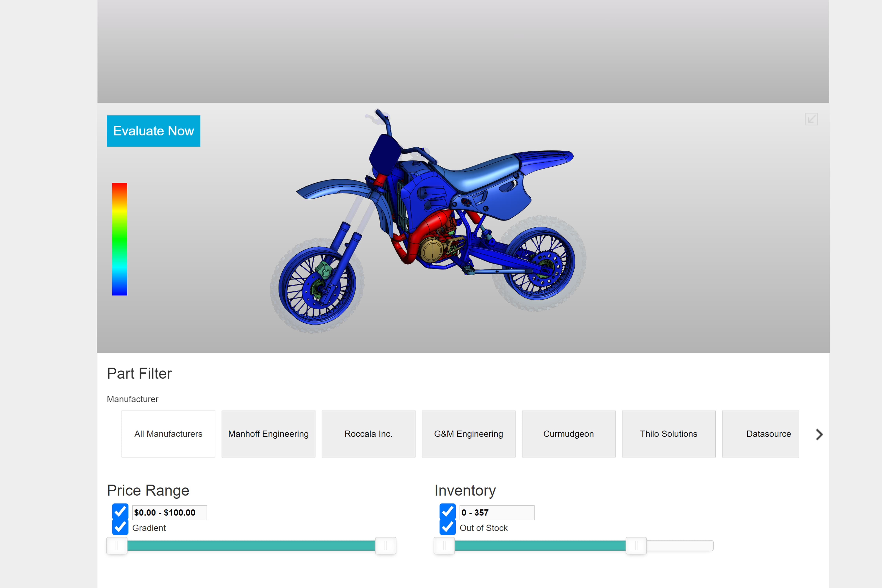Screen dimensions: 882x588
Task: Click the 0 - 357 inventory field
Action: point(496,512)
